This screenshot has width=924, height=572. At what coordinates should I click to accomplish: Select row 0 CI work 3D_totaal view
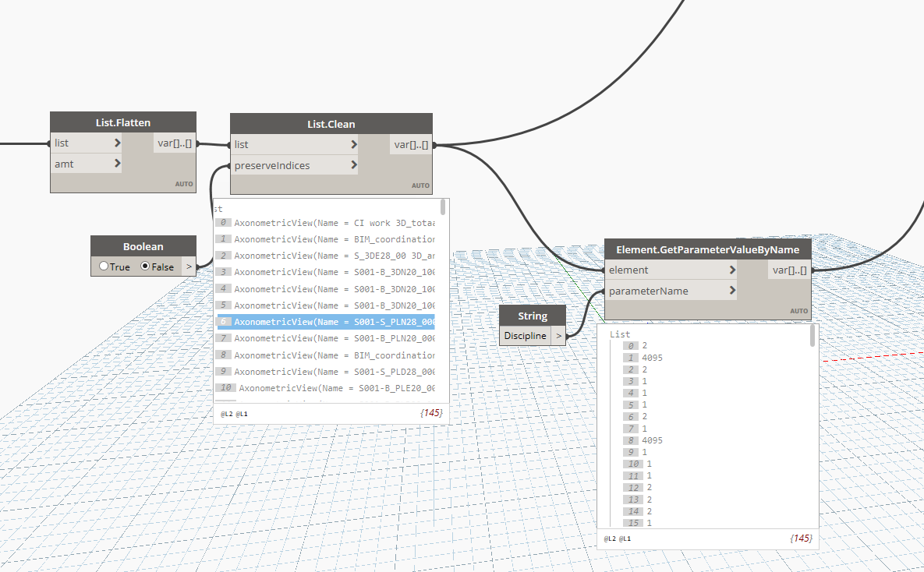click(x=325, y=223)
